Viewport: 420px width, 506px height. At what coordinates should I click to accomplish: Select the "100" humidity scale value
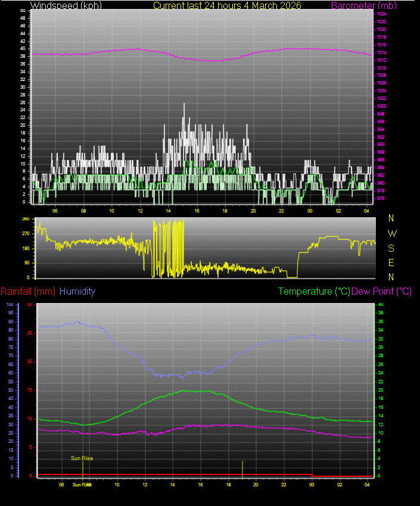pos(10,304)
